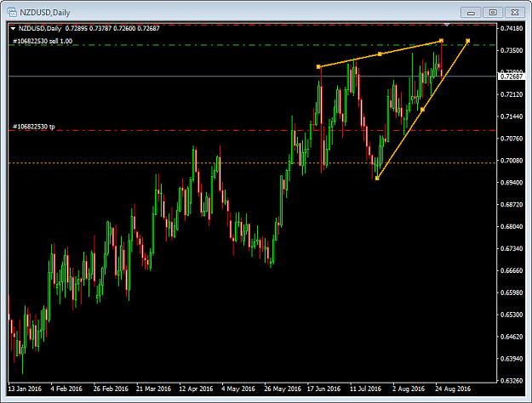Click the upper trendline's left anchor point

tap(318, 67)
